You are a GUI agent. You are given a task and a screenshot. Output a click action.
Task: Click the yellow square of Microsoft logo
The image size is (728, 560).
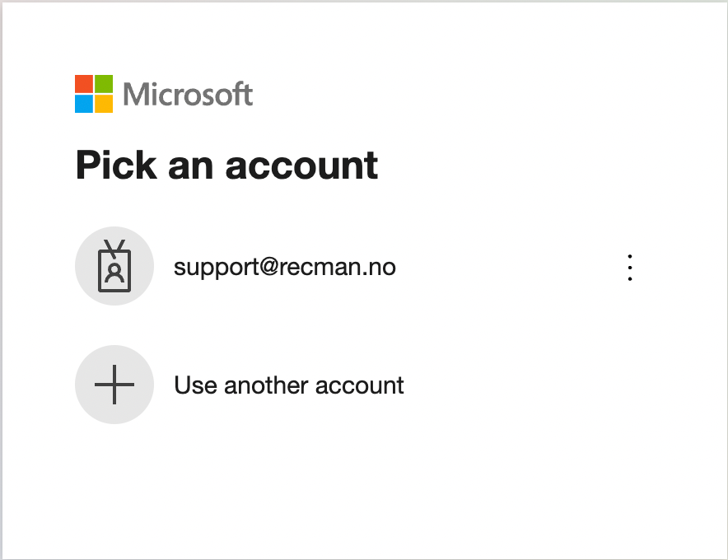(104, 104)
